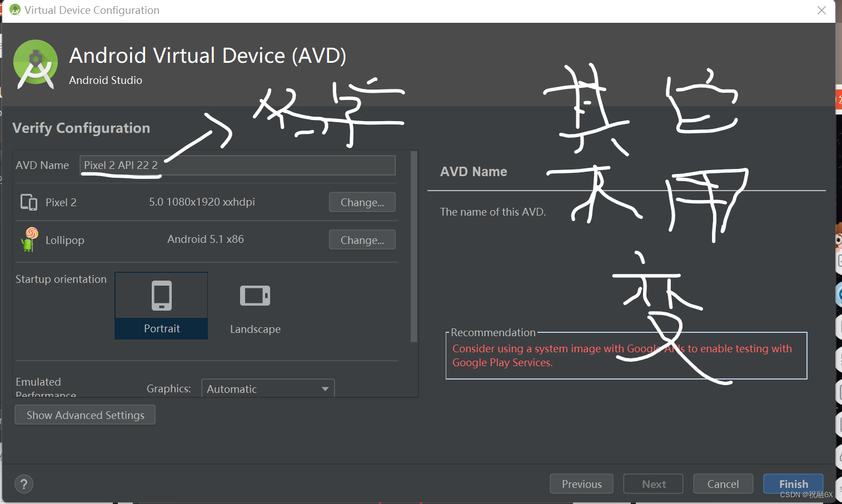The width and height of the screenshot is (842, 504).
Task: Click the 'Android 5.1 x86' text
Action: tap(206, 239)
